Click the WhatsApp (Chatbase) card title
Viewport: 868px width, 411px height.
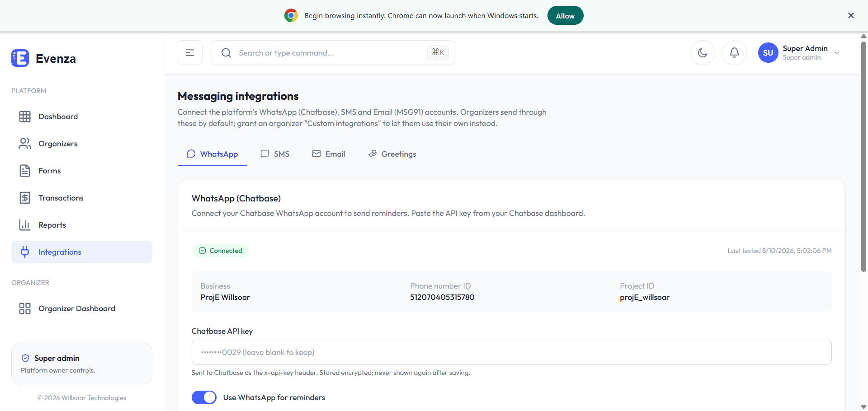tap(236, 198)
